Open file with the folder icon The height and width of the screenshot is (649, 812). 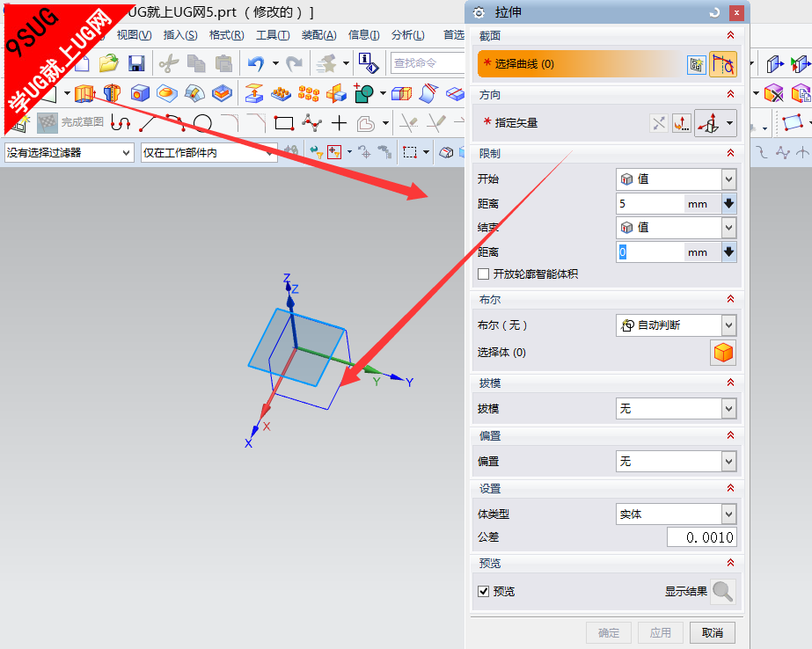(109, 63)
